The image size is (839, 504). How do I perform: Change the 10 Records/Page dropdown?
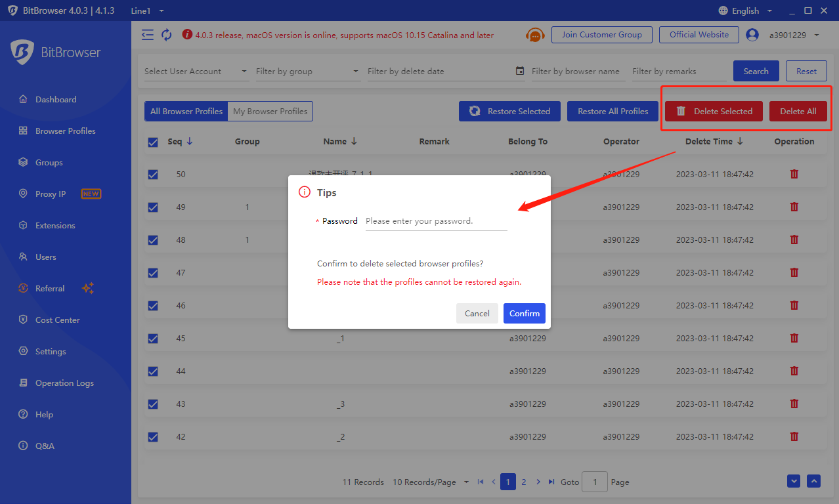coord(431,482)
